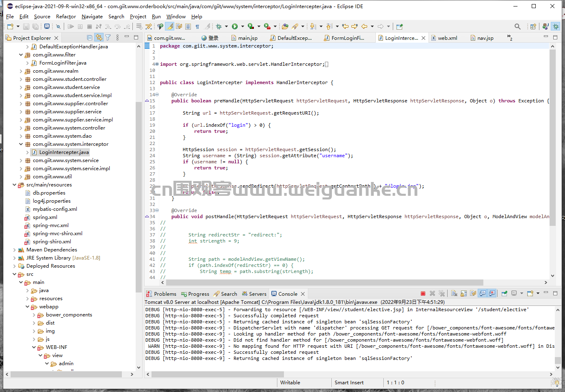Open Debug button dropdown arrow

coord(226,26)
